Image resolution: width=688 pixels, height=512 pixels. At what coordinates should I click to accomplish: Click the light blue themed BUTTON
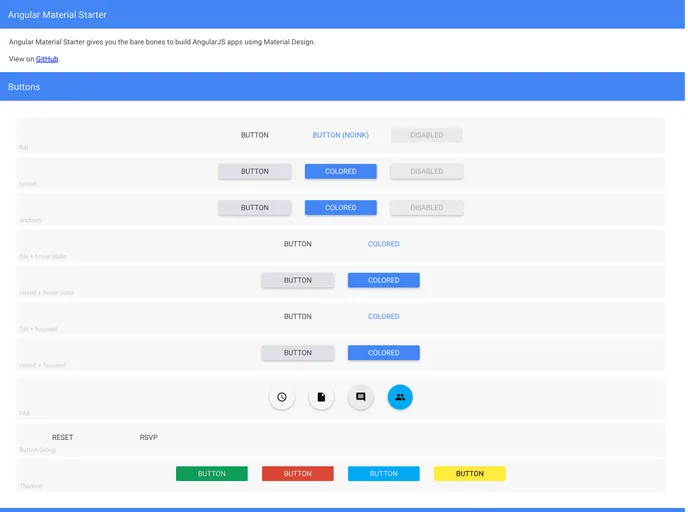(383, 474)
